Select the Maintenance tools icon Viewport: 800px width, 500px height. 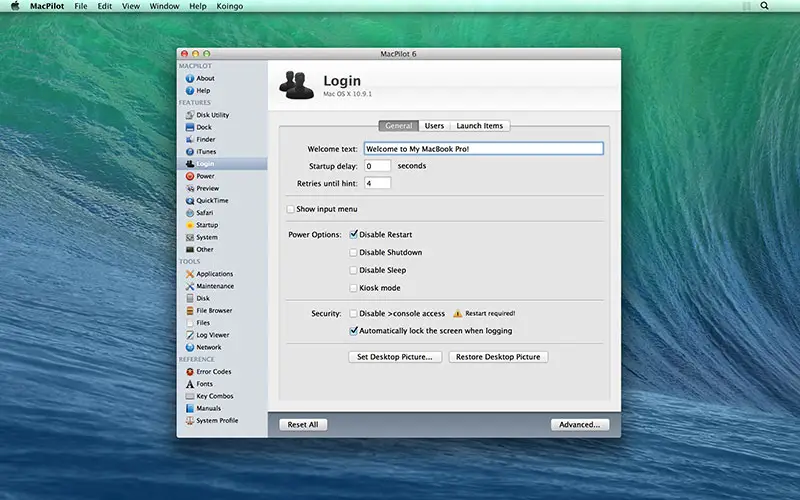(x=190, y=286)
